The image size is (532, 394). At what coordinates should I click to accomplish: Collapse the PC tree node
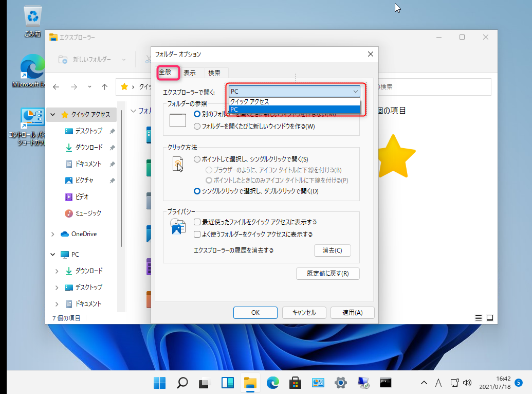[x=52, y=254]
